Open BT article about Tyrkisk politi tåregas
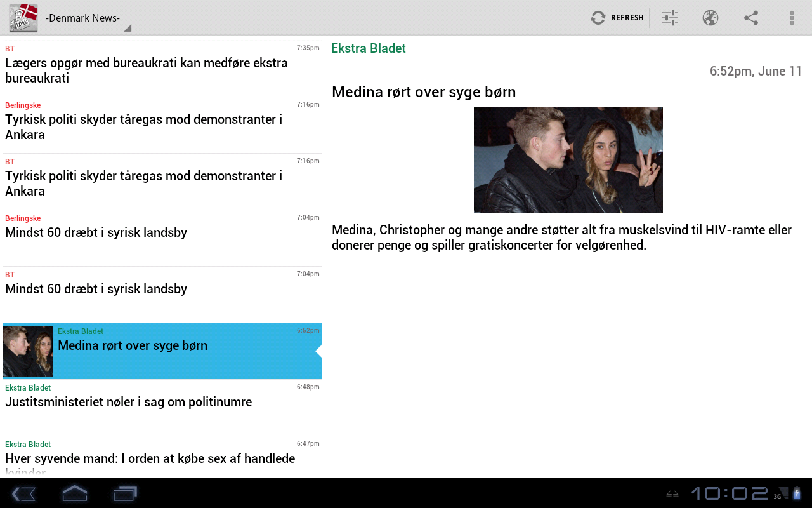 (x=162, y=182)
